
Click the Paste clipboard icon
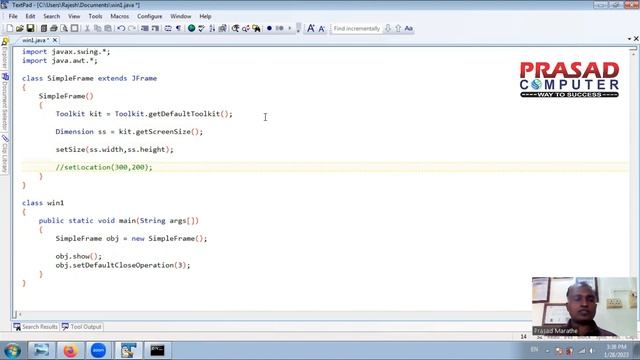click(108, 29)
